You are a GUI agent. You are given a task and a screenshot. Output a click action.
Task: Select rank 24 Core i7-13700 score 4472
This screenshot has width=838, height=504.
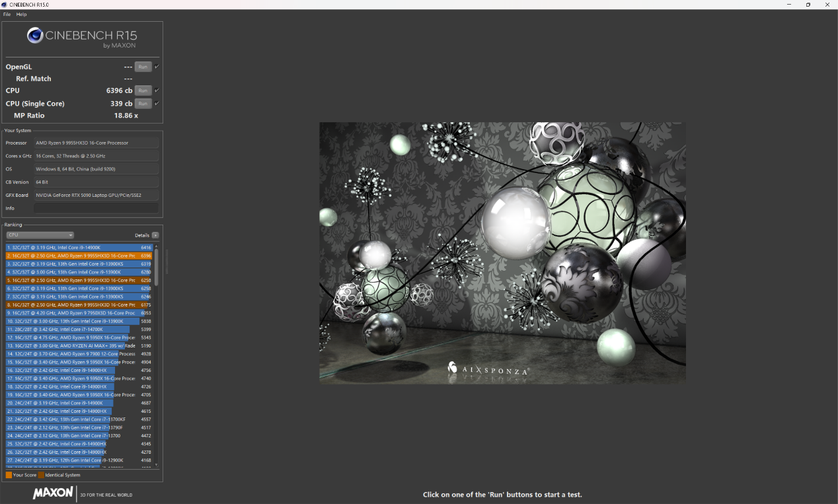[79, 435]
